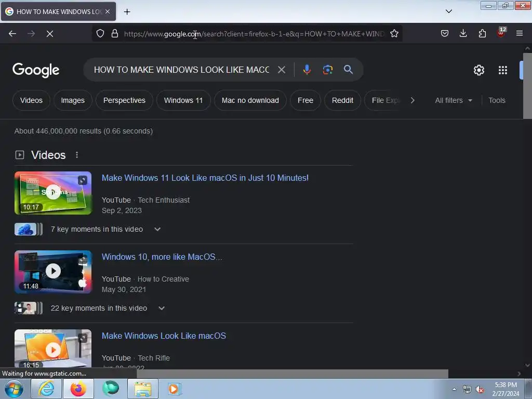The height and width of the screenshot is (399, 532).
Task: Stop loading the page
Action: point(50,34)
